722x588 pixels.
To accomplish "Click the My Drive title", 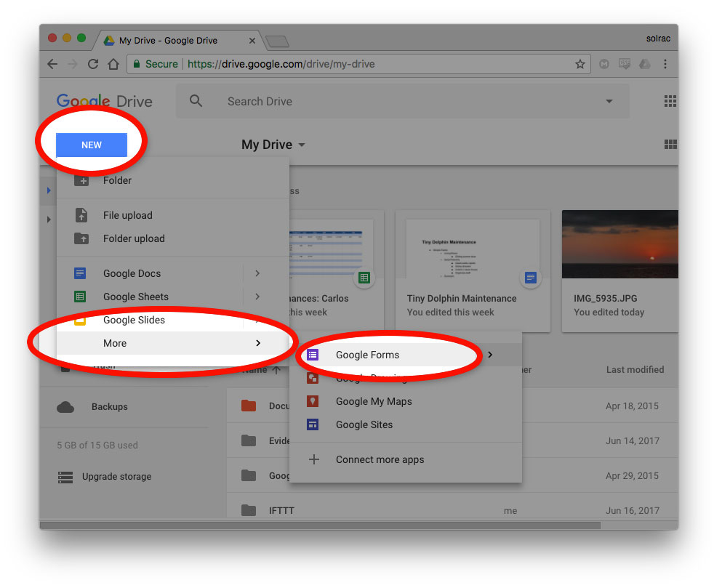I will [x=267, y=145].
